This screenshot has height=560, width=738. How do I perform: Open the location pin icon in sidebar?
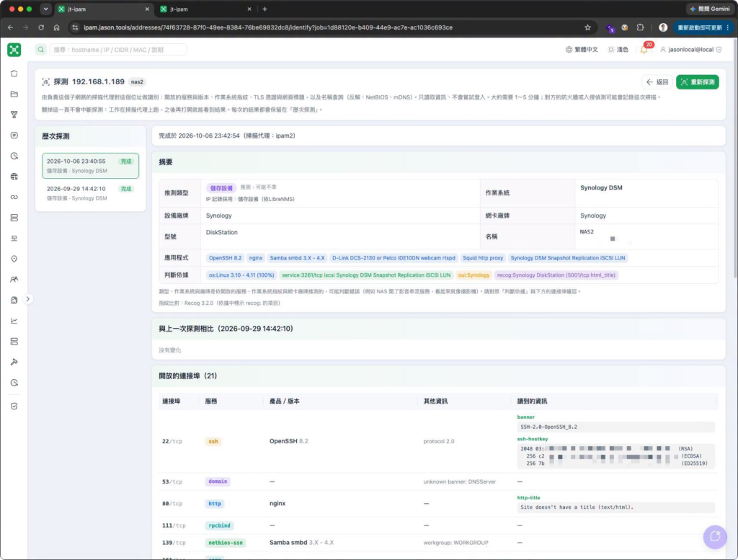[14, 259]
